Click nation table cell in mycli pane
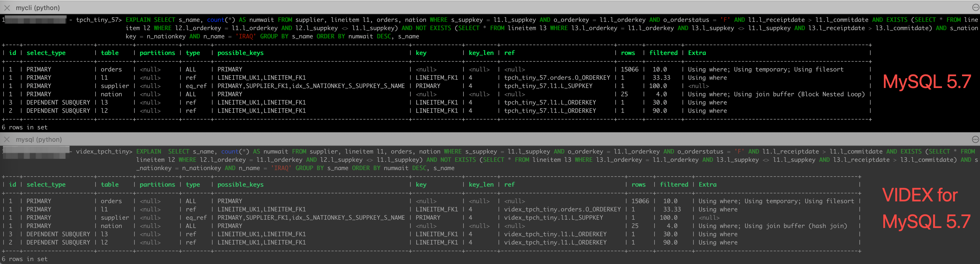The width and height of the screenshot is (980, 264). [x=111, y=94]
